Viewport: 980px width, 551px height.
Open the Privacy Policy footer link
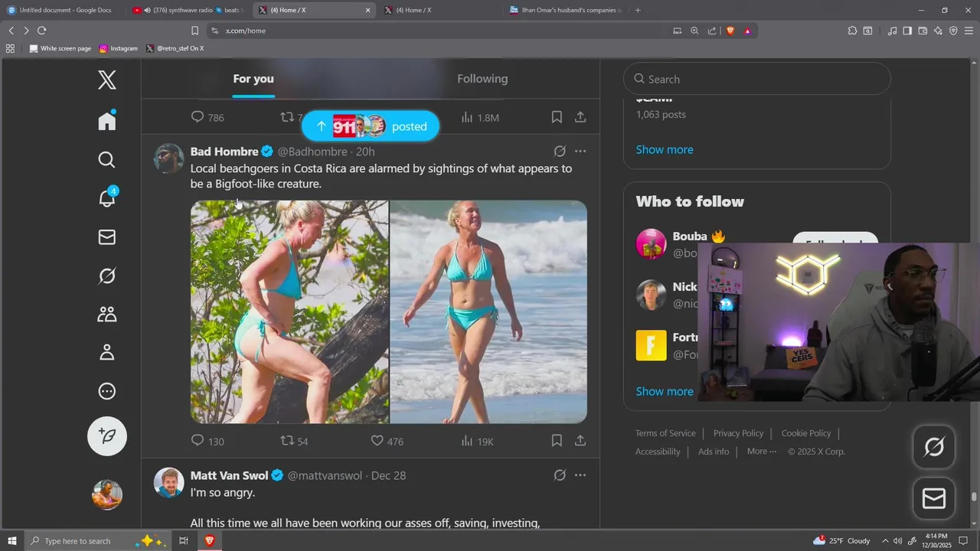click(738, 433)
